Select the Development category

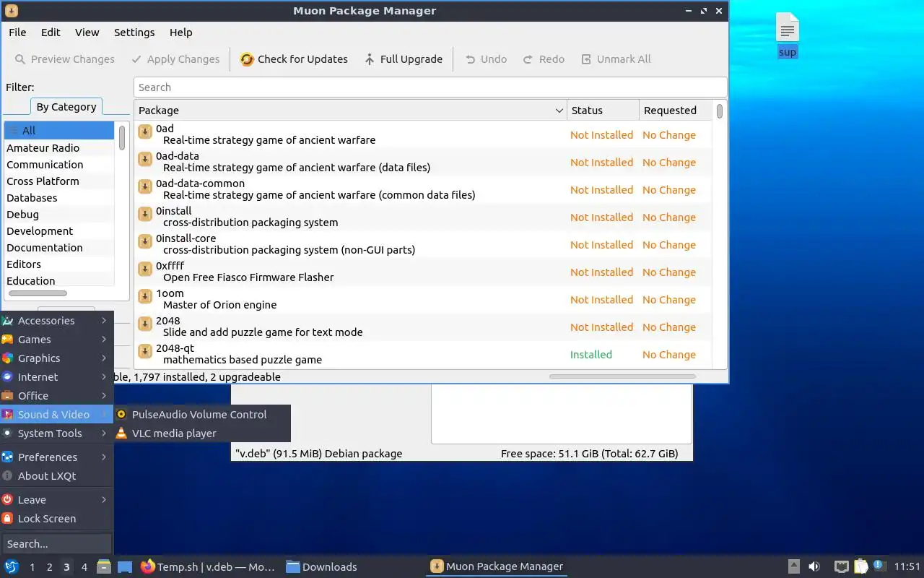[59, 231]
